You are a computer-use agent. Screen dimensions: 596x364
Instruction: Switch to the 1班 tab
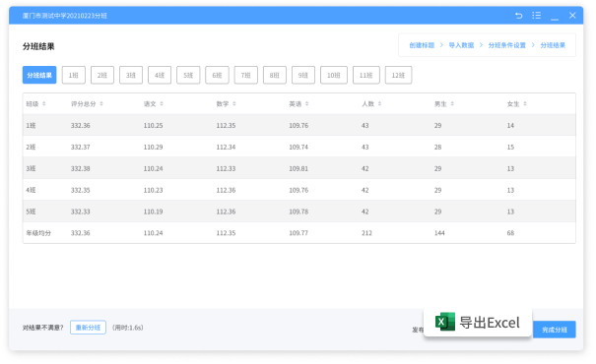(74, 75)
